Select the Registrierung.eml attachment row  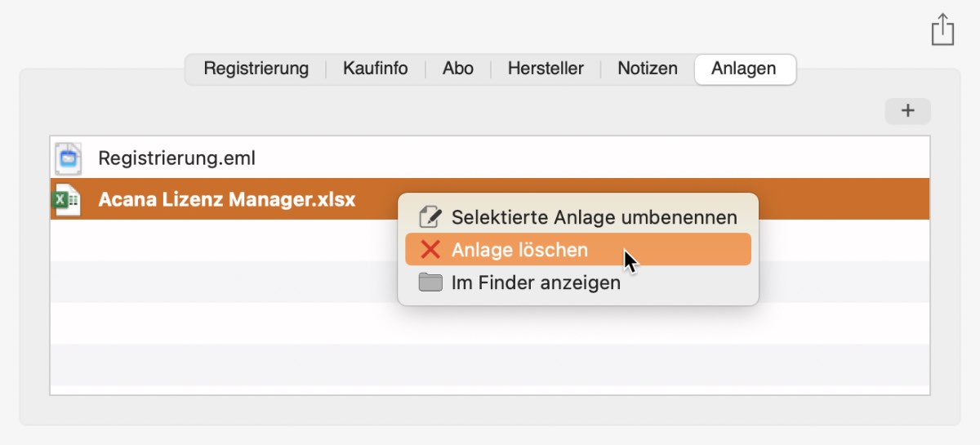(x=490, y=158)
